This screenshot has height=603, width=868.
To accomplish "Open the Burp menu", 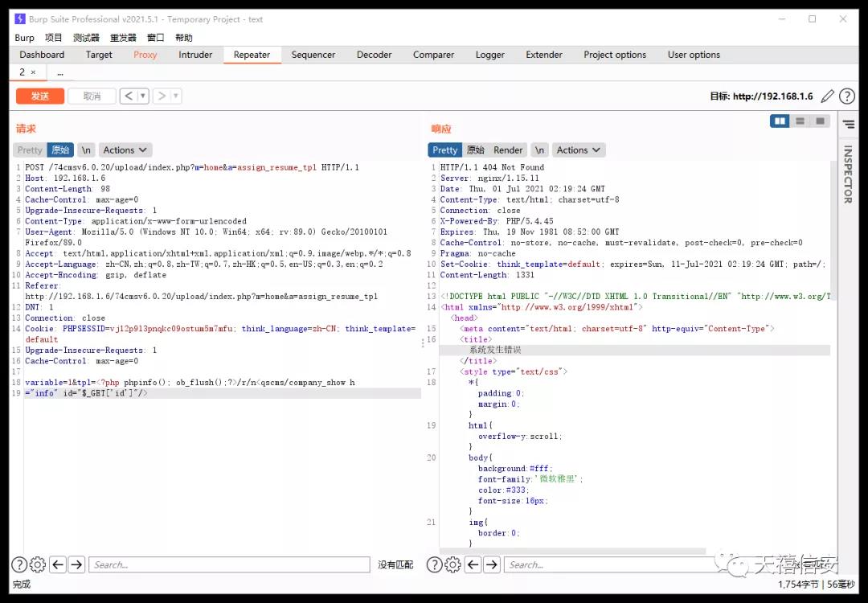I will [x=24, y=38].
